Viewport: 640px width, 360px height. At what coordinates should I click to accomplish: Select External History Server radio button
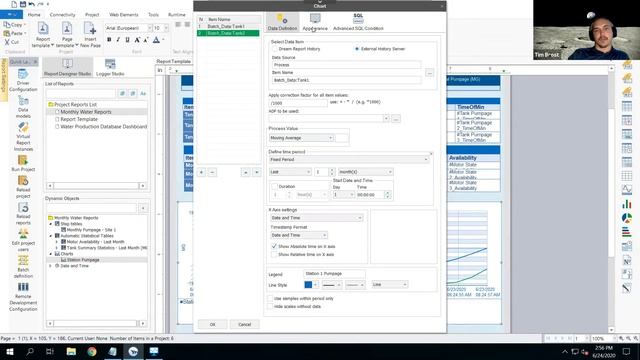pos(357,49)
